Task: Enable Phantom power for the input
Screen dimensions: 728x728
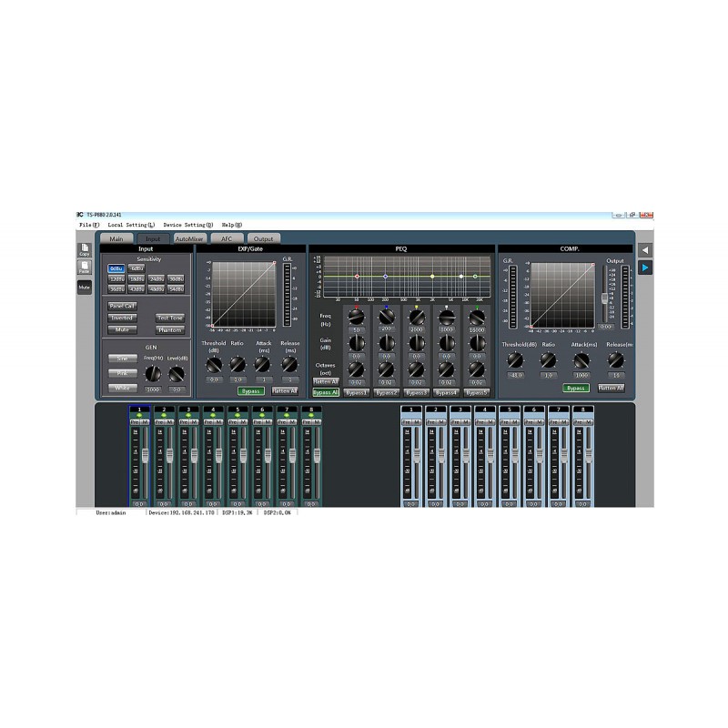Action: 170,329
